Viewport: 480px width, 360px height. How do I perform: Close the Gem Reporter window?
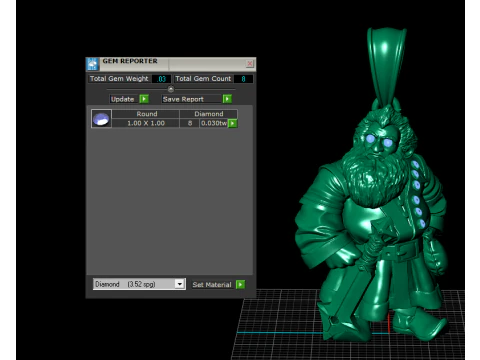[x=250, y=64]
